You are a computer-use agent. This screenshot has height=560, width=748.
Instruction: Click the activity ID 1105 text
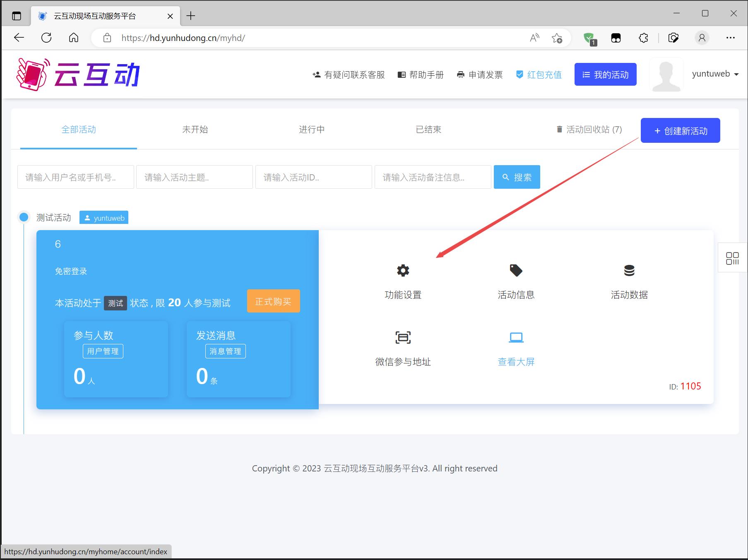(690, 386)
